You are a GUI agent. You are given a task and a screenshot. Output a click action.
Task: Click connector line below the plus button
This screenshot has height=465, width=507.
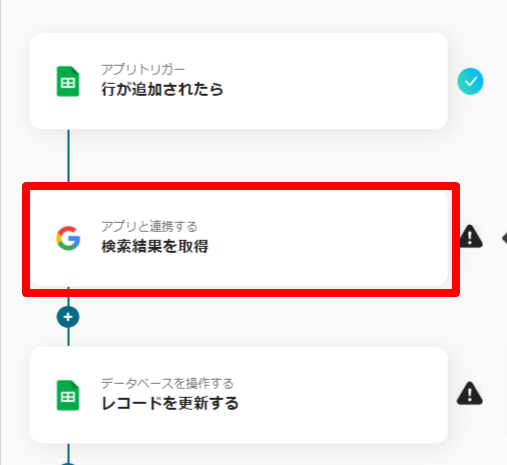coord(69,337)
